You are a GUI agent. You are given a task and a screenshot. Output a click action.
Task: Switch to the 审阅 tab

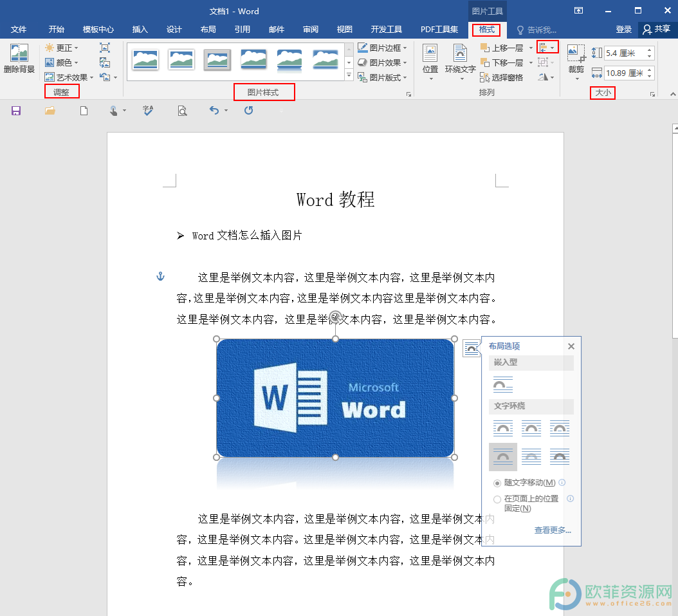tap(311, 30)
